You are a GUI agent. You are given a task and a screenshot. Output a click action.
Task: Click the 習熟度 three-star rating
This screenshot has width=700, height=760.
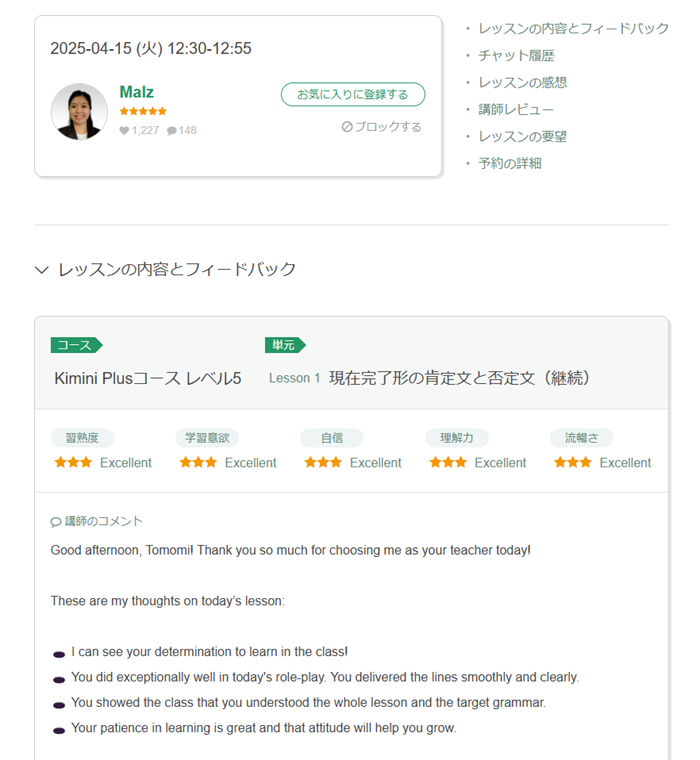pyautogui.click(x=73, y=462)
